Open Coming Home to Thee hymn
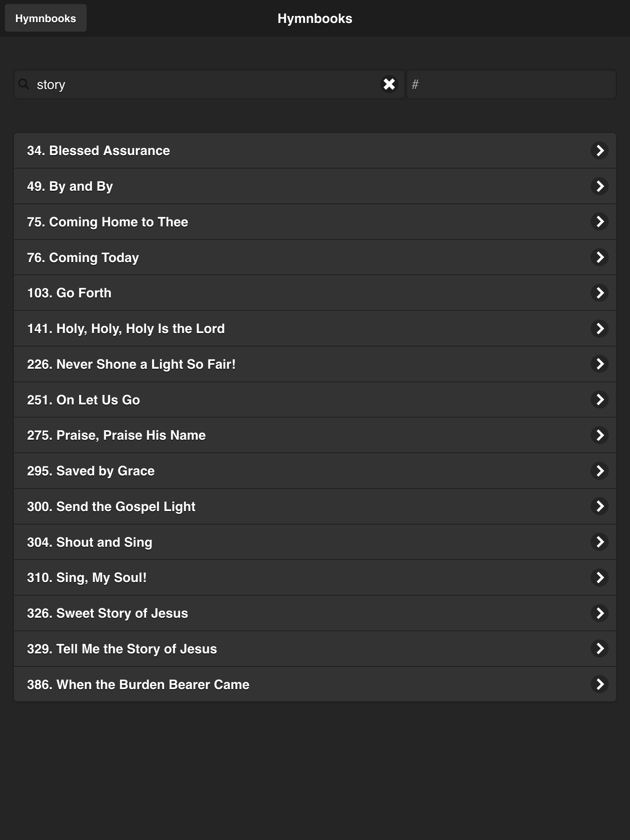 [107, 222]
